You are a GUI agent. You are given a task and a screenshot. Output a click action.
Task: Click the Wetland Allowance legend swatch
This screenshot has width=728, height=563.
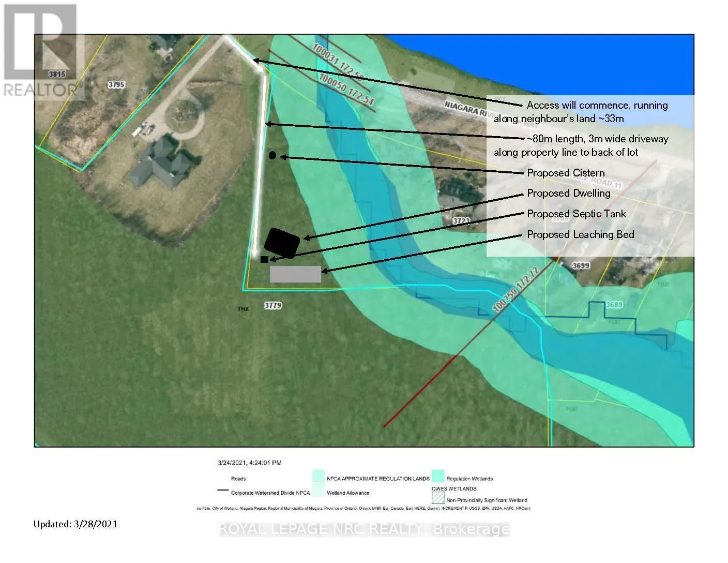click(x=318, y=491)
